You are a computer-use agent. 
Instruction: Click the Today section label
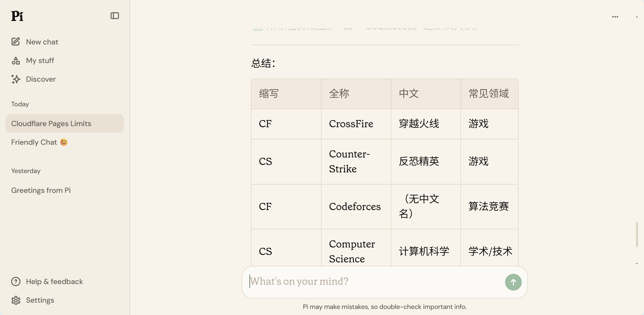(20, 104)
